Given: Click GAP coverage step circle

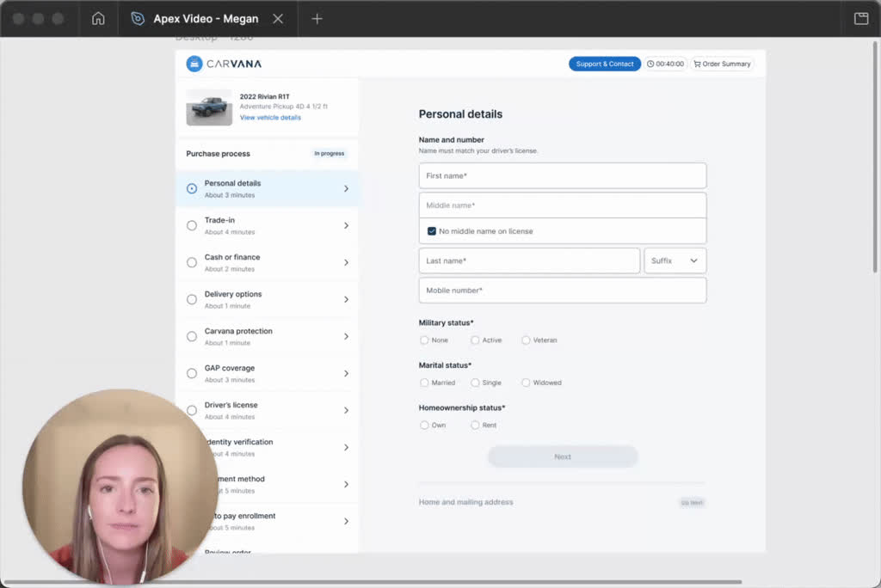Looking at the screenshot, I should click(192, 373).
